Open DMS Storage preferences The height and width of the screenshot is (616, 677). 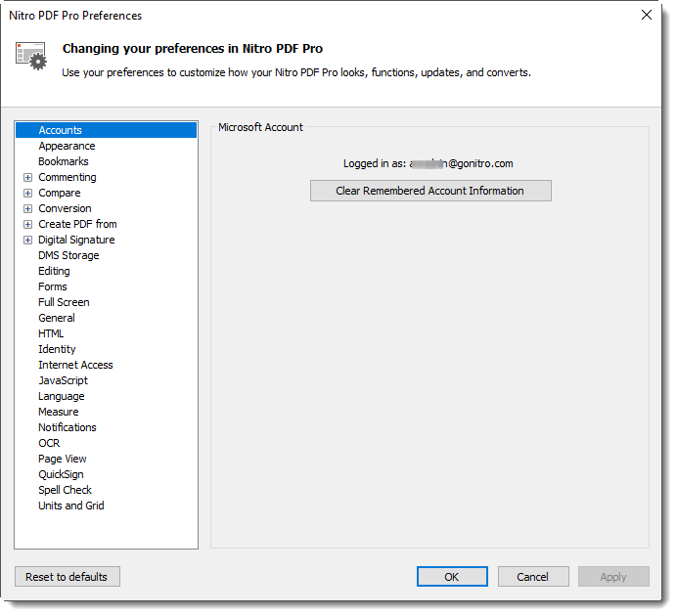pyautogui.click(x=68, y=256)
